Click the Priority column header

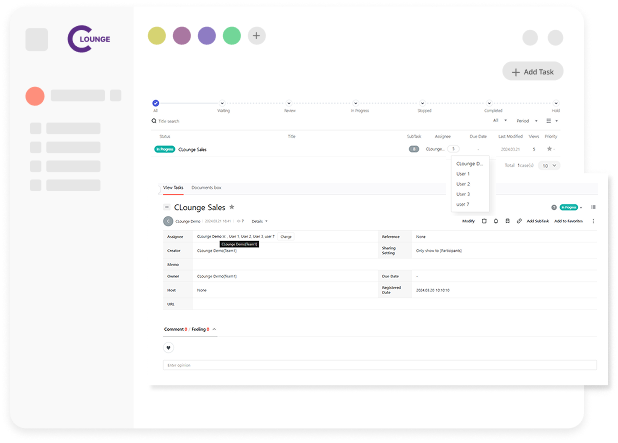click(x=551, y=136)
